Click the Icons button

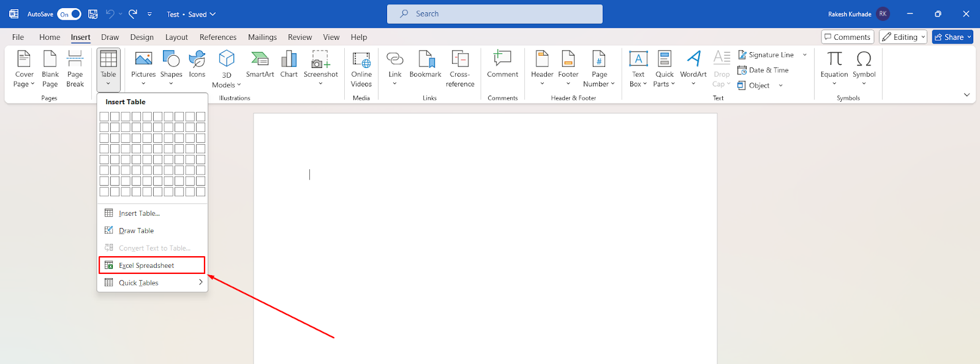197,64
